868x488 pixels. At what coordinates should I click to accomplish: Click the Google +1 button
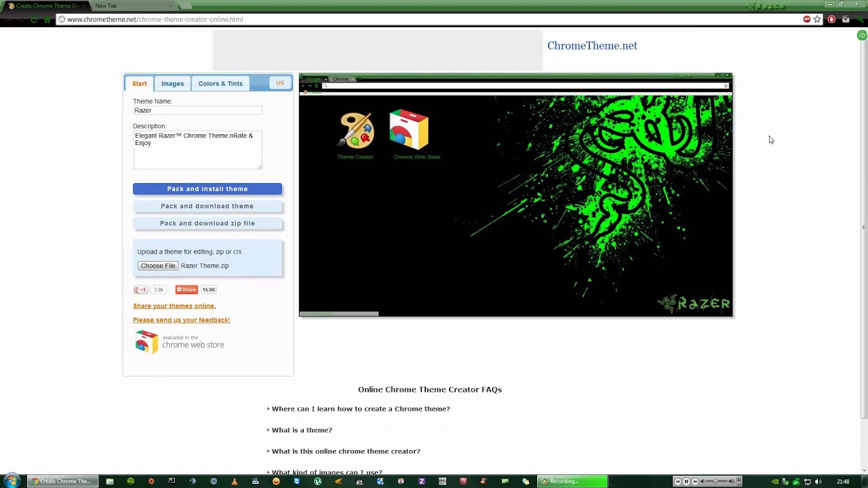(140, 289)
